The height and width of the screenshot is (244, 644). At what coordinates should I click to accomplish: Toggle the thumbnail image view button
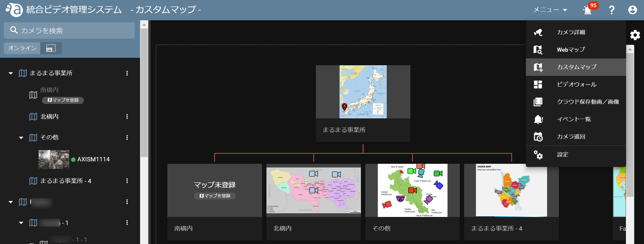click(x=51, y=48)
